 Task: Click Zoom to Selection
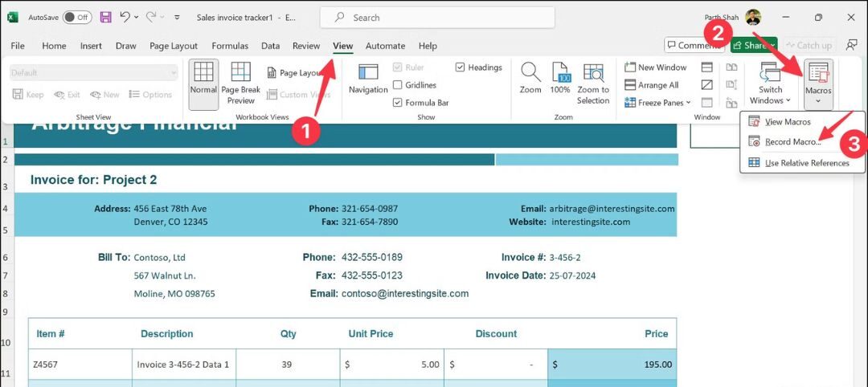[593, 83]
